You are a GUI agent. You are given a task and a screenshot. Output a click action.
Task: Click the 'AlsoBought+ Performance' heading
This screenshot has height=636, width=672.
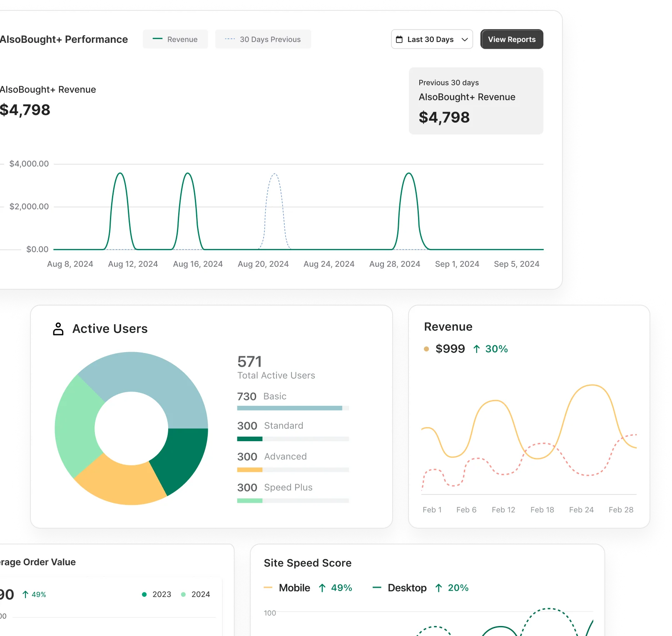click(64, 39)
